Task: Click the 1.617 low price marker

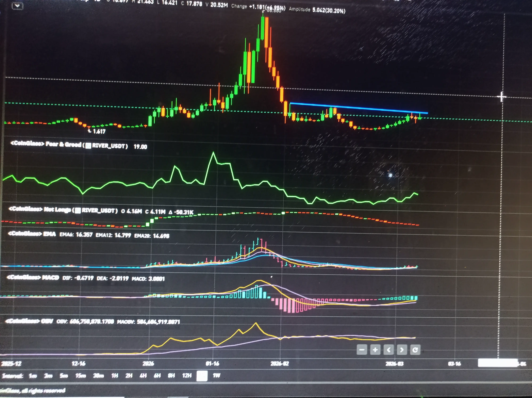Action: [99, 132]
